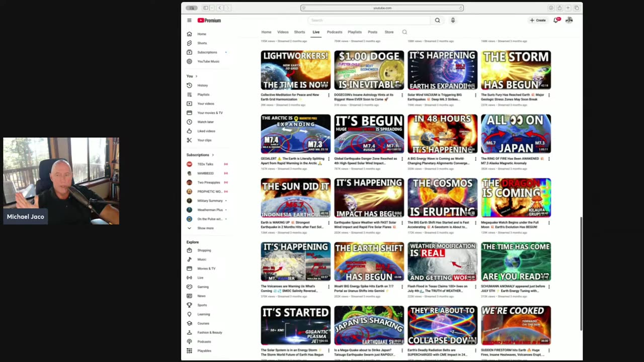This screenshot has height=362, width=644.
Task: Open Safari downloads icon
Action: [551, 8]
